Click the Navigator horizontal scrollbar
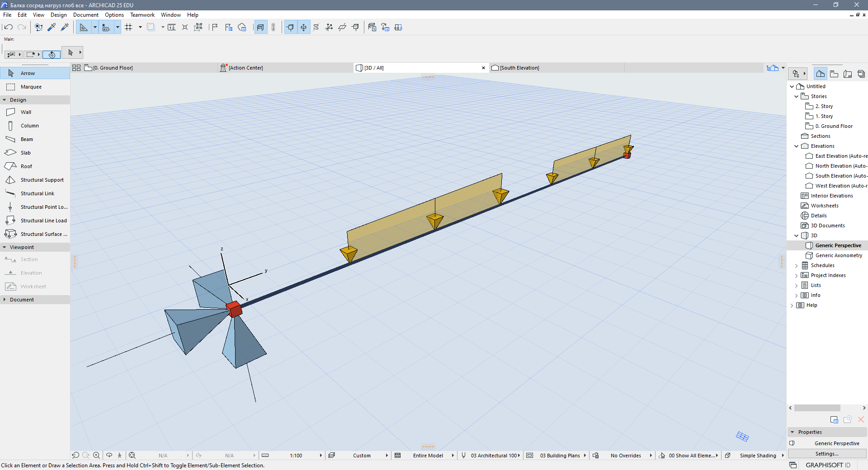 coord(817,408)
